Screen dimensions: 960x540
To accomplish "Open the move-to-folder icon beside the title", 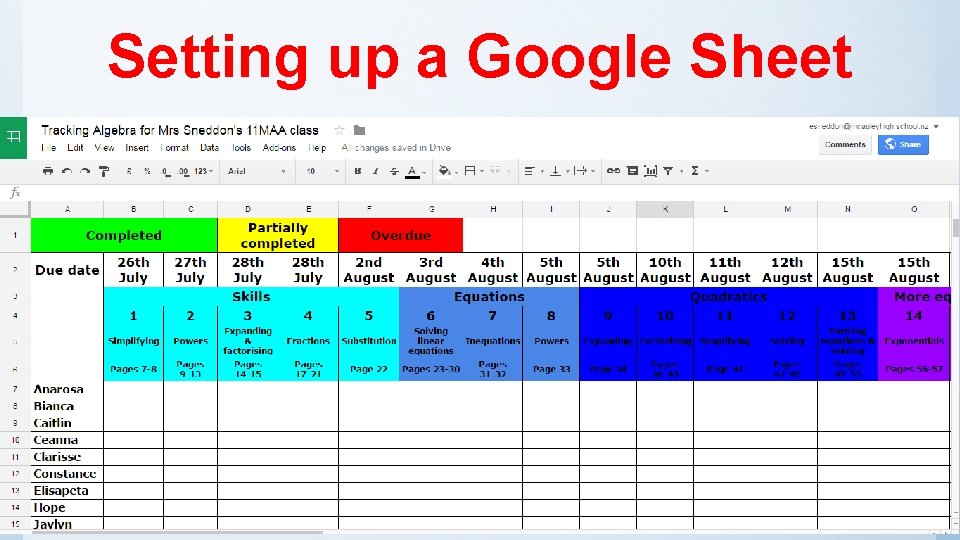I will [359, 130].
